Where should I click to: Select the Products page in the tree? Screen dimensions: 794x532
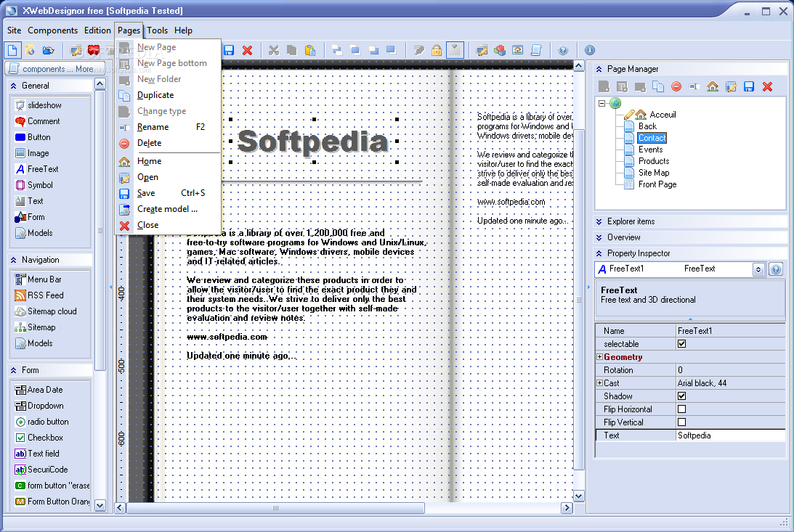click(654, 161)
